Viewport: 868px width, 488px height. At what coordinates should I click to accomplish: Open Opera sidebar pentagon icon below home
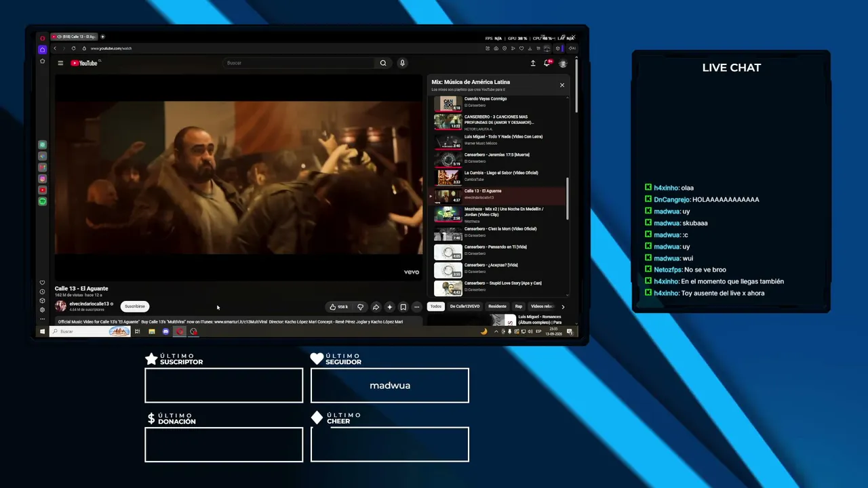click(42, 61)
